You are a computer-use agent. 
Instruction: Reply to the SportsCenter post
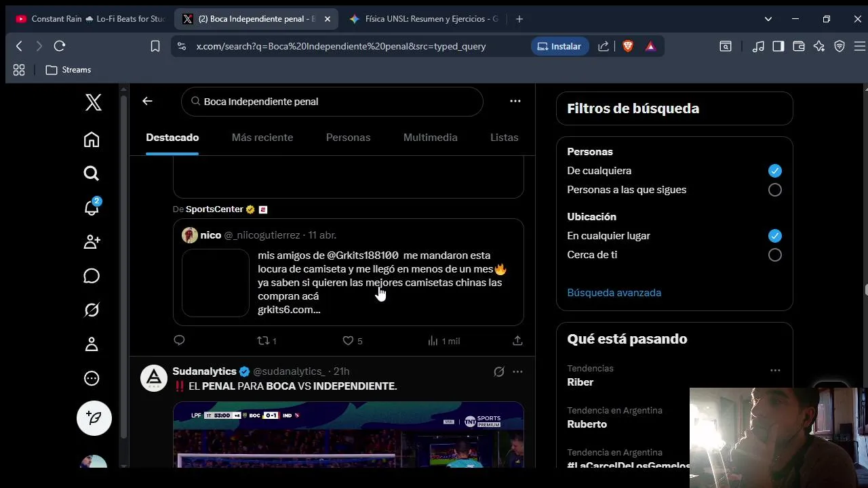[x=179, y=340]
